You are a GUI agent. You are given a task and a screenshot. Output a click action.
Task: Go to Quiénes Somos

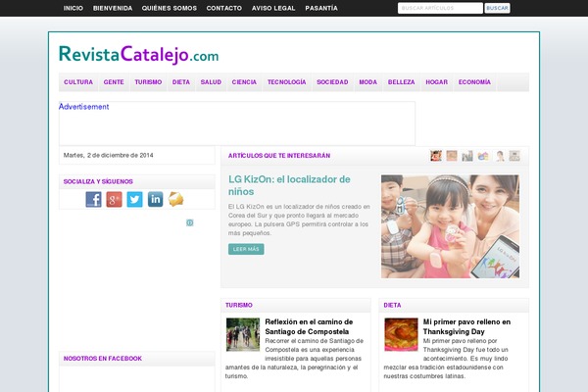pyautogui.click(x=170, y=8)
